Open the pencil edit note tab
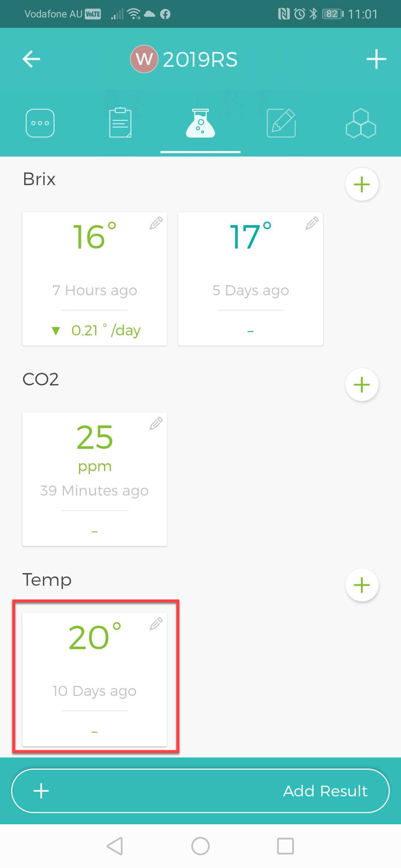 [x=281, y=123]
